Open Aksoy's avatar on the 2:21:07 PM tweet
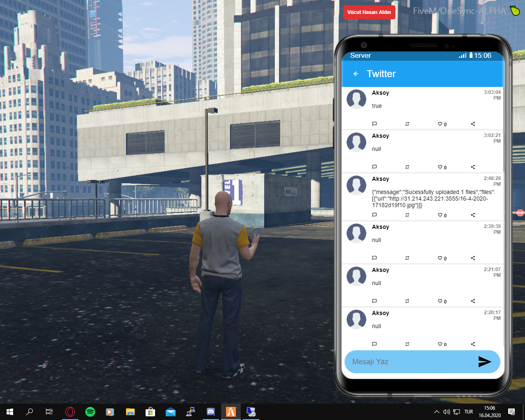This screenshot has width=525, height=420. click(356, 276)
